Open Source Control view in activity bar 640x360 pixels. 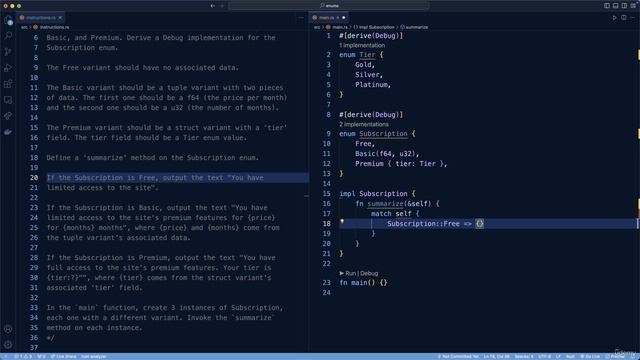click(8, 52)
